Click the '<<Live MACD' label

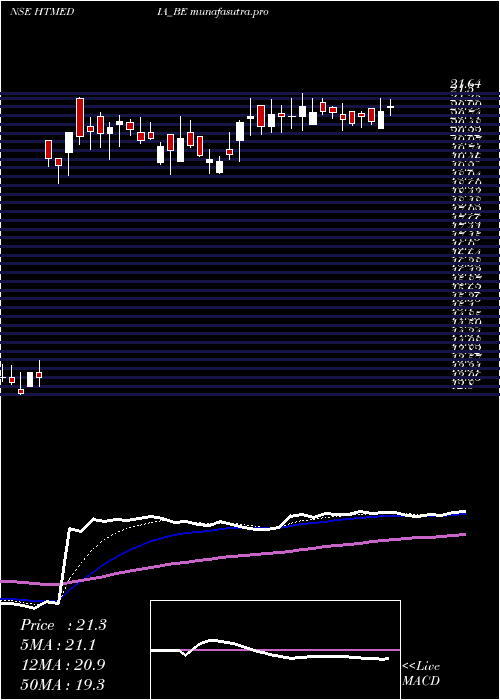421,674
